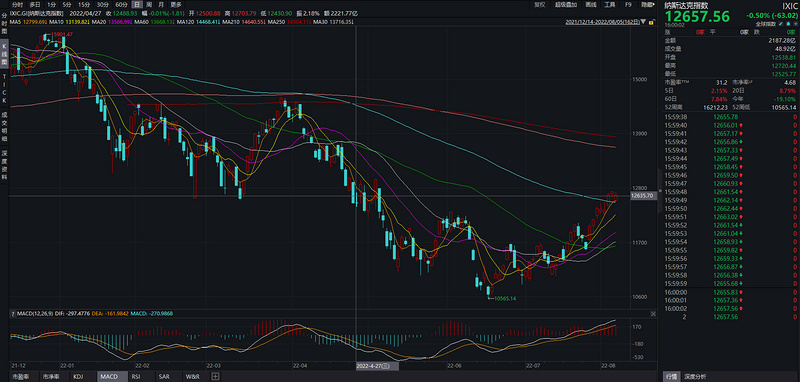Select the 日 daily K-line period
Screen dimensions: 800x382
point(137,5)
